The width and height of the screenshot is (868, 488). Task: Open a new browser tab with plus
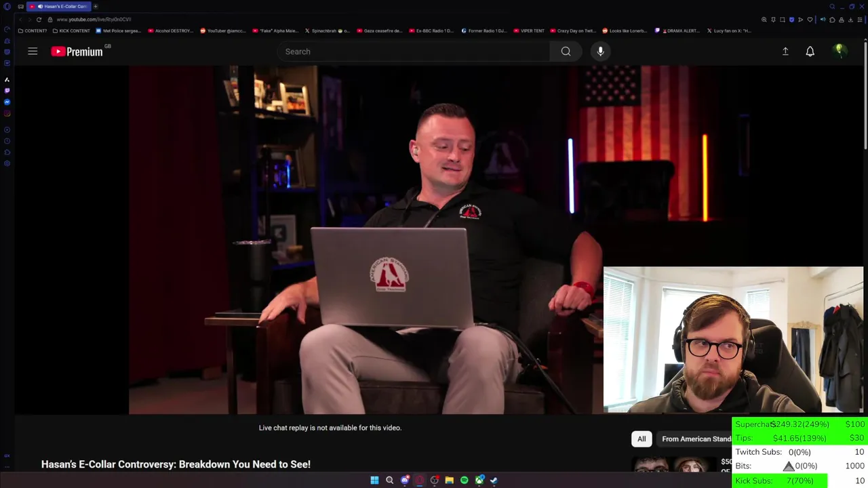96,6
